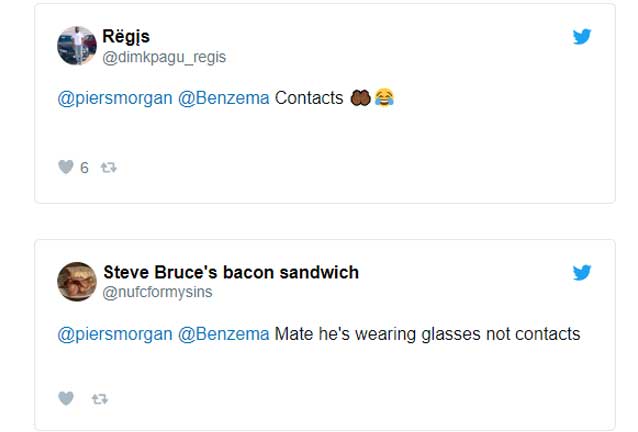Like the tweet by Rëgis
Screen dimensions: 638x432
[66, 167]
